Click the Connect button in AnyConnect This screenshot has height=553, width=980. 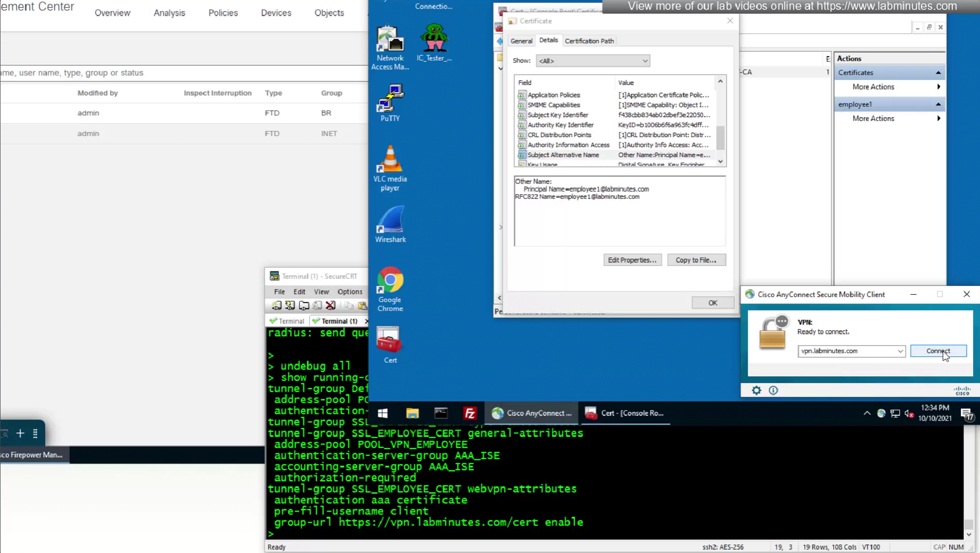938,351
